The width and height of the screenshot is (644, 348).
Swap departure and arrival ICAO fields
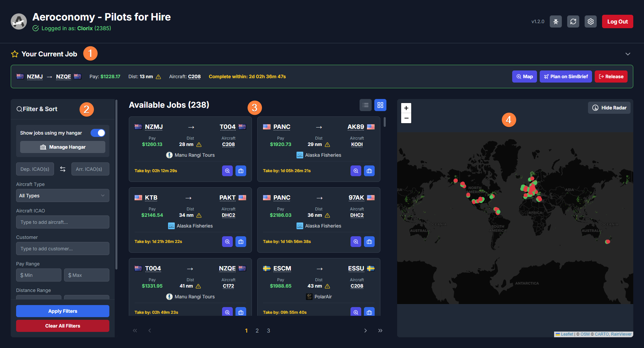[63, 169]
